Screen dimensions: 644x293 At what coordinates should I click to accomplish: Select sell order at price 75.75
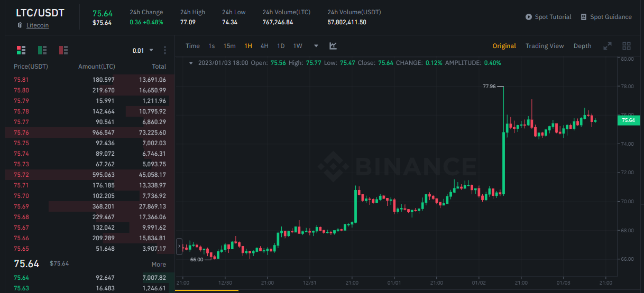coord(90,143)
